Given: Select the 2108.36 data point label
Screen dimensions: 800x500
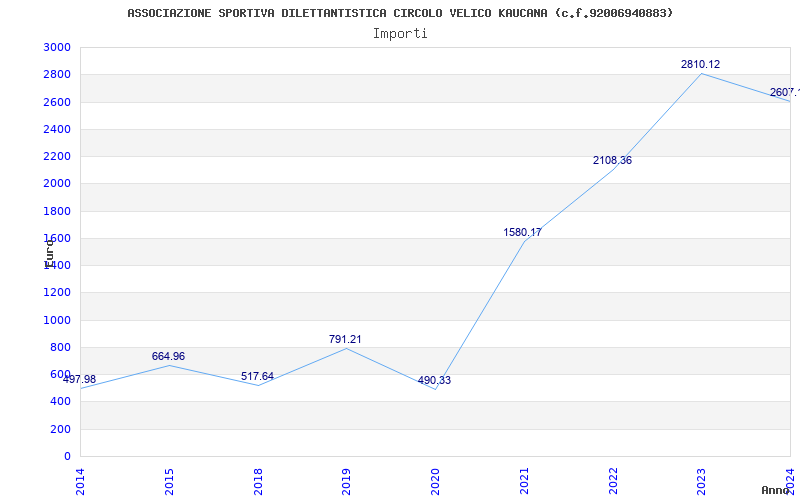Looking at the screenshot, I should (x=612, y=161).
